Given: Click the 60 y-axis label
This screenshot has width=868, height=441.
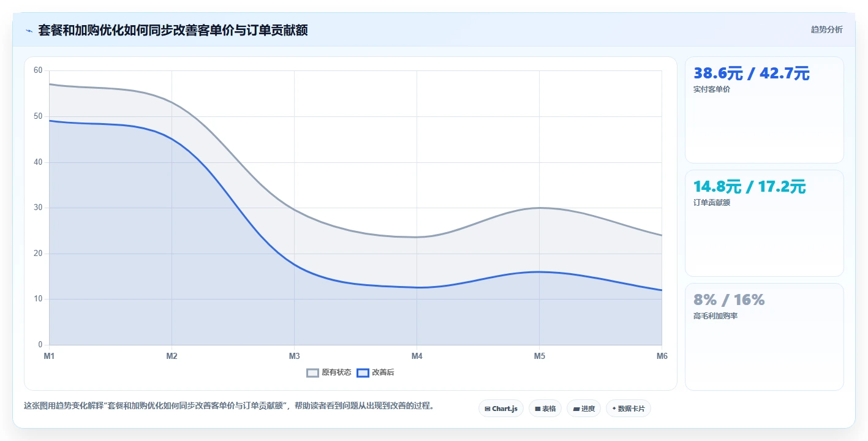Looking at the screenshot, I should pyautogui.click(x=38, y=70).
